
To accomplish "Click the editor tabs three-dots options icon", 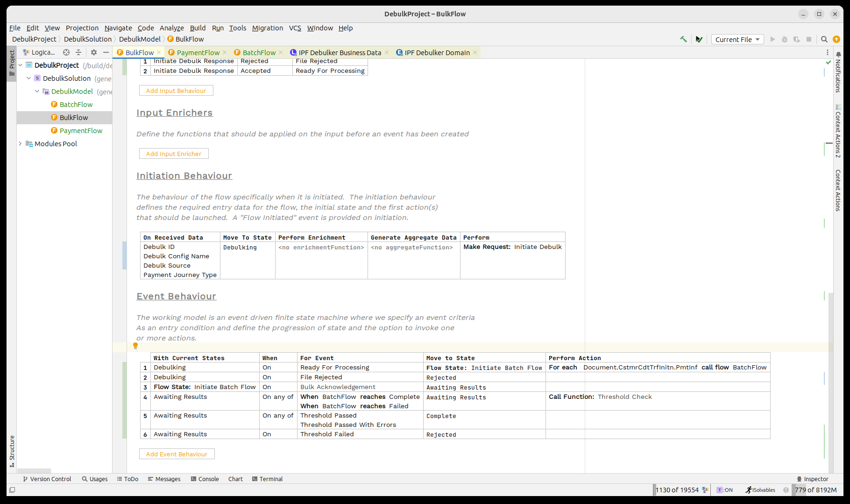I will click(x=827, y=52).
